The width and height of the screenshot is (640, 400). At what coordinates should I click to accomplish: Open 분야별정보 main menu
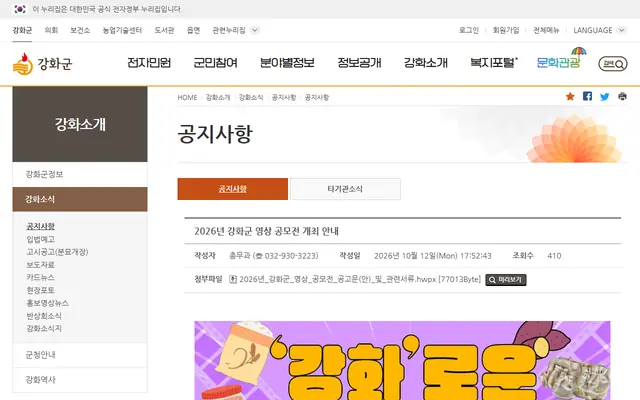pos(287,63)
